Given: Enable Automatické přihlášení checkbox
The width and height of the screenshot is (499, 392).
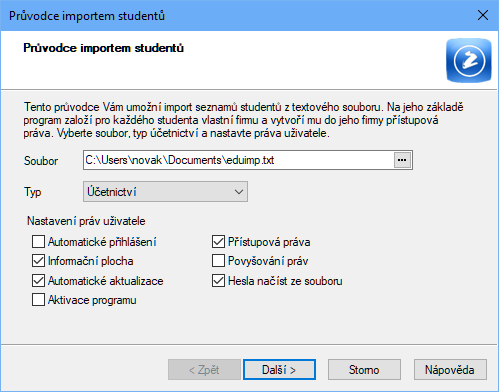Looking at the screenshot, I should pos(38,242).
